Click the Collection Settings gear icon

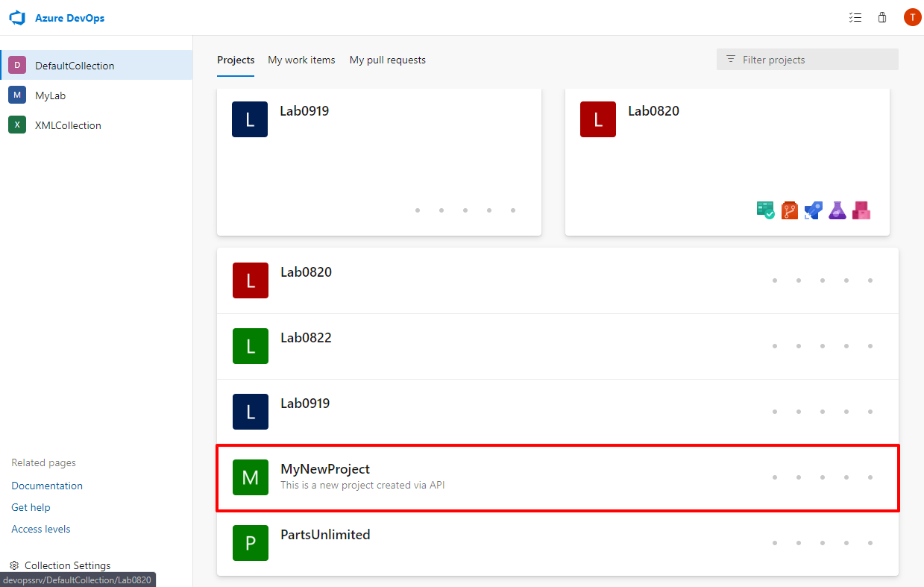14,565
